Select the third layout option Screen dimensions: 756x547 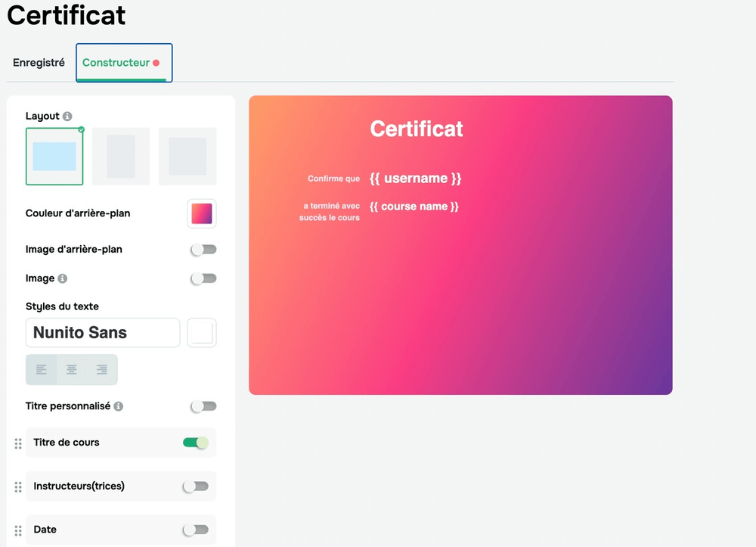[x=187, y=156]
